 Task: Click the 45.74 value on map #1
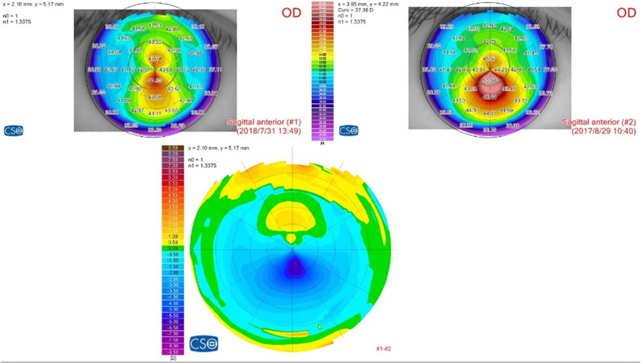(155, 59)
